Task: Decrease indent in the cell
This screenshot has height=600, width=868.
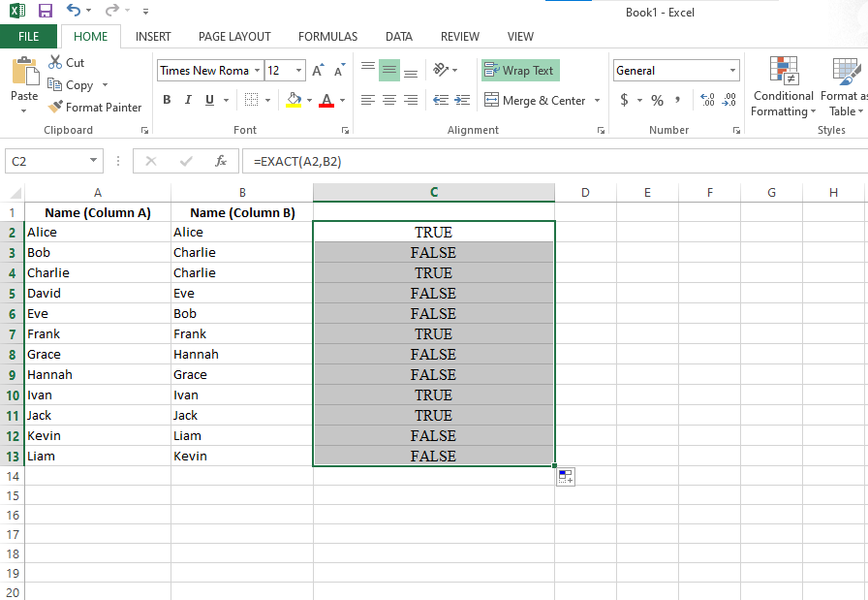Action: click(x=441, y=100)
